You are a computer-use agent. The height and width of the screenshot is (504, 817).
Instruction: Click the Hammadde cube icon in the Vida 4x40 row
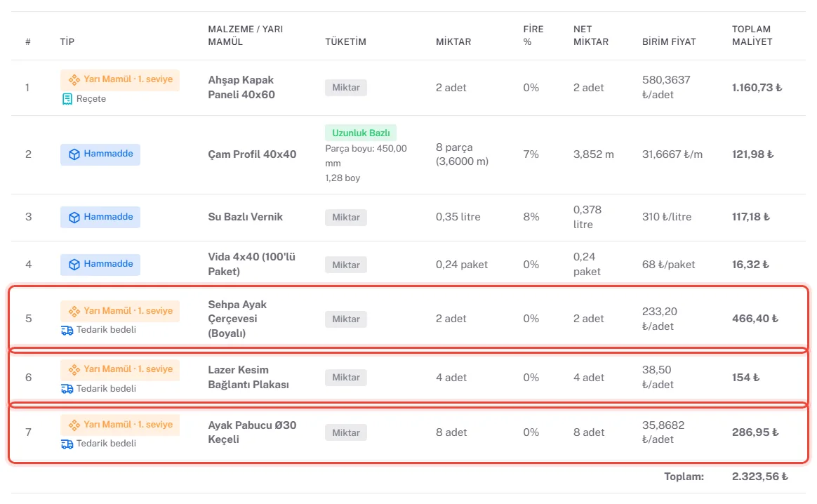click(74, 264)
